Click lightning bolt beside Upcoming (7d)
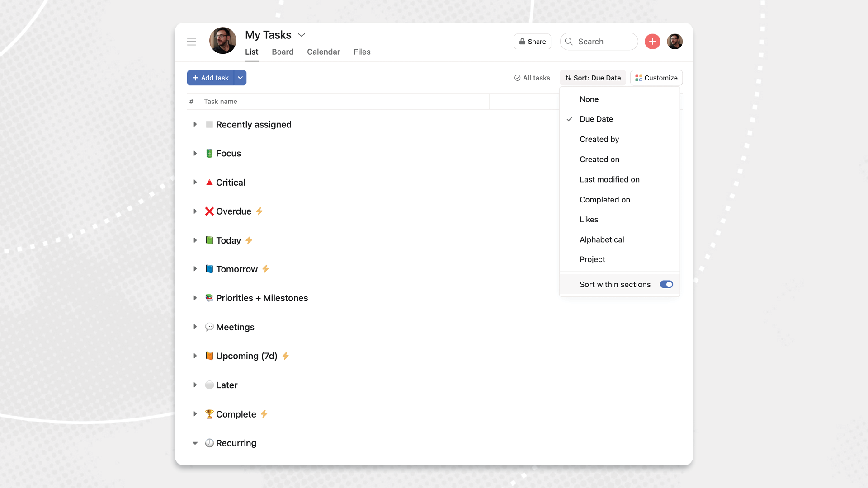 click(286, 356)
